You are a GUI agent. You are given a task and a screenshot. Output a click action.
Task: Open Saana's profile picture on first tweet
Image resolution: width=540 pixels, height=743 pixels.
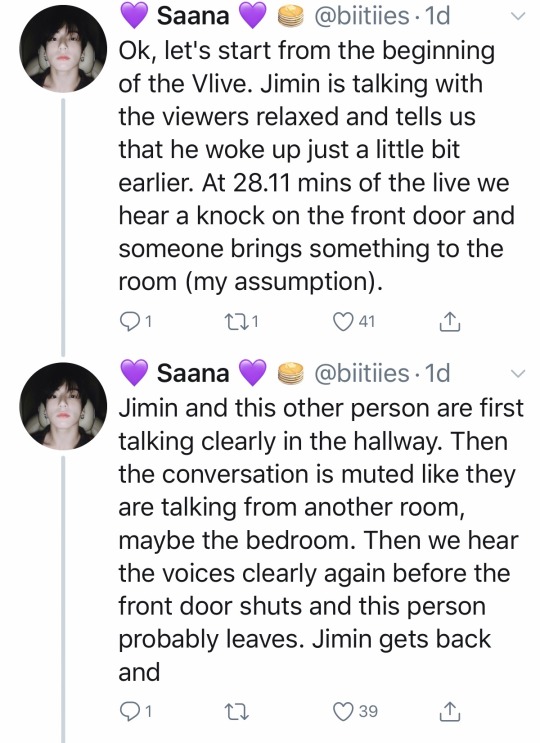point(63,49)
